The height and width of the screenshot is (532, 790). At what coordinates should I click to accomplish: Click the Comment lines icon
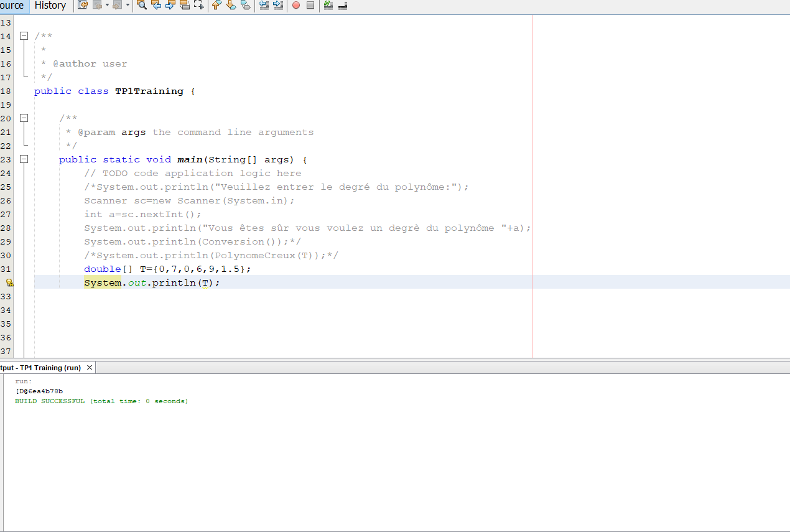coord(328,6)
